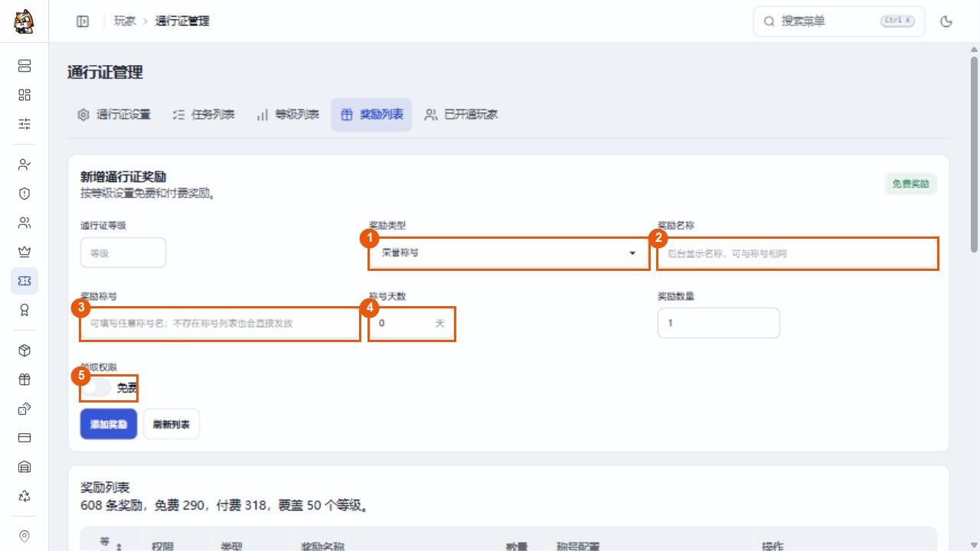Open the users group sidebar icon
Viewport: 980px width, 551px height.
pyautogui.click(x=24, y=223)
